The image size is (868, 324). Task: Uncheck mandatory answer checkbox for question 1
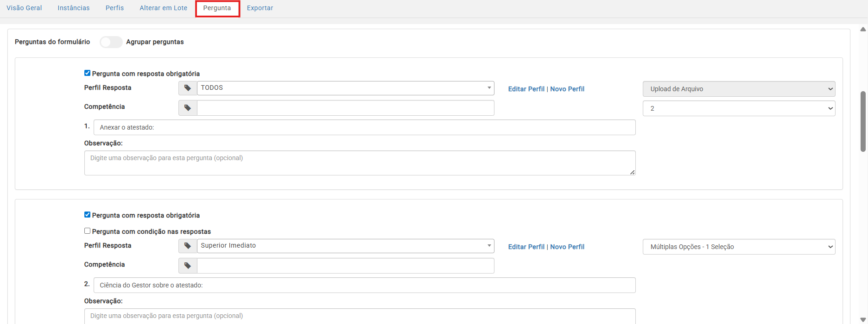click(87, 73)
